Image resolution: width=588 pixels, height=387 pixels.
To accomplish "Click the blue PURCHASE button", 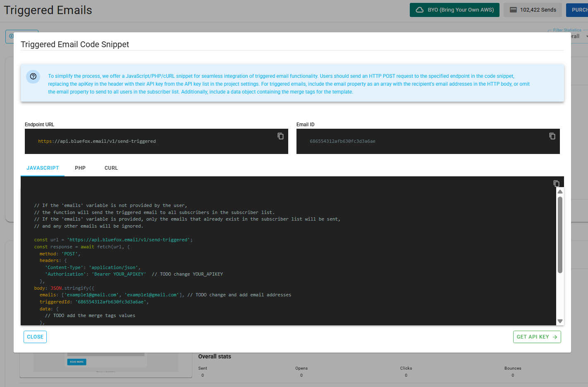I will pyautogui.click(x=579, y=10).
